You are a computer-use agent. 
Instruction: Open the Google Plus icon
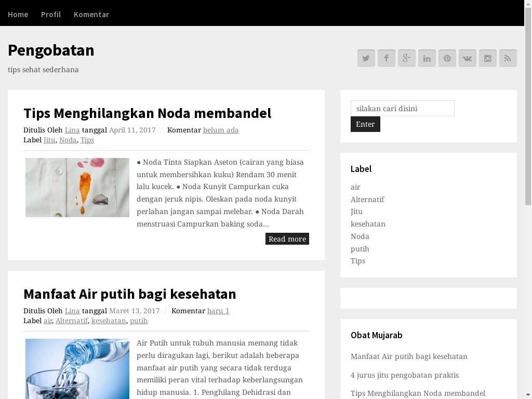(x=406, y=58)
